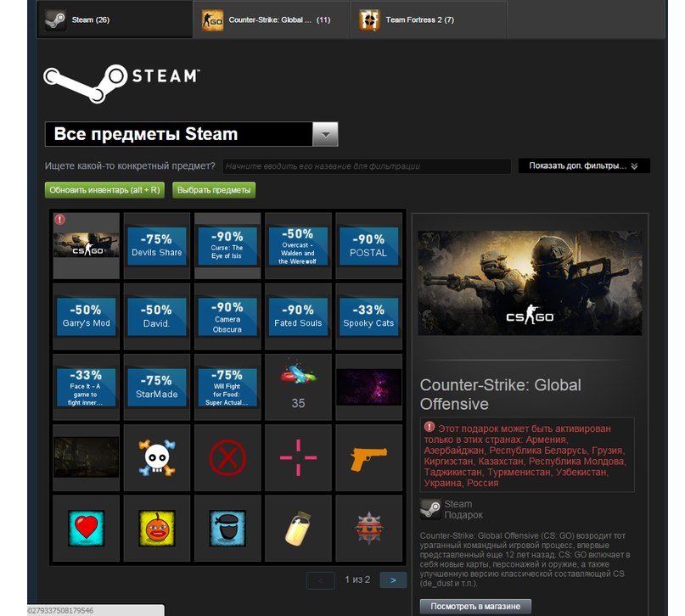This screenshot has height=616, width=685.
Task: Go to previous inventory page
Action: (321, 580)
